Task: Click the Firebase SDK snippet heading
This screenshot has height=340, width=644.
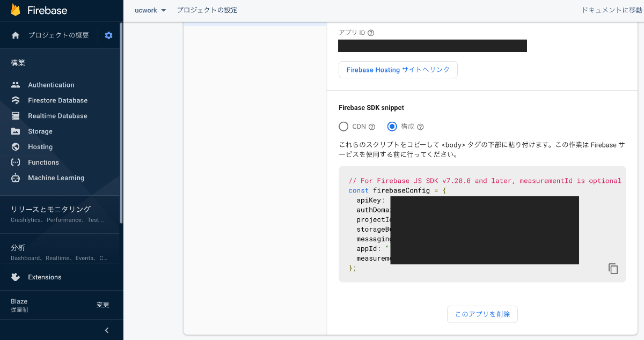Action: tap(371, 108)
